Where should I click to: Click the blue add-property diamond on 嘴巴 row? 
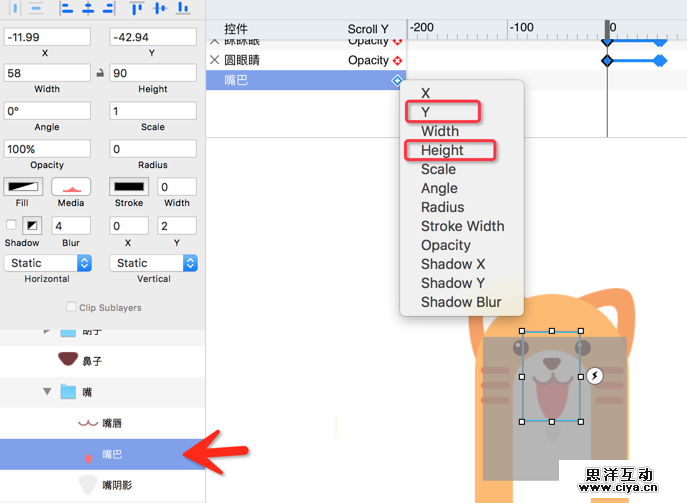coord(397,81)
